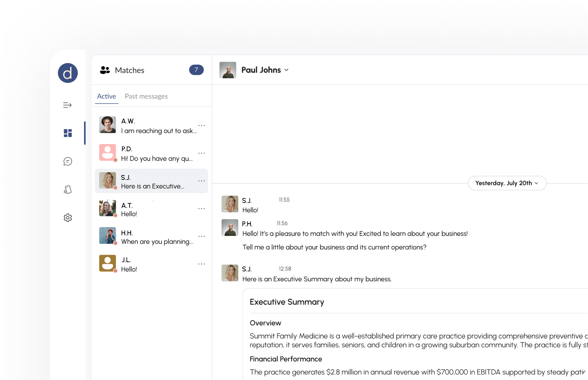Viewport: 588px width, 380px height.
Task: Click the 'd' logo in the sidebar
Action: pos(68,73)
